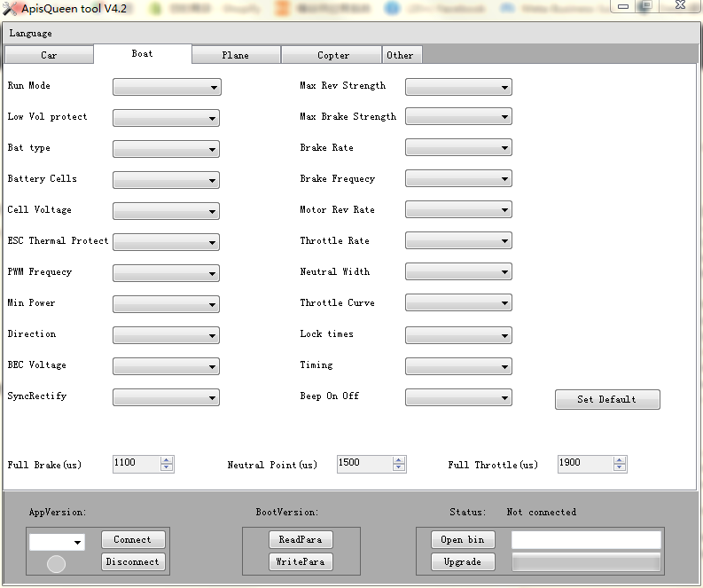Viewport: 703px width, 588px height.
Task: Click the Disconnect button
Action: (133, 561)
